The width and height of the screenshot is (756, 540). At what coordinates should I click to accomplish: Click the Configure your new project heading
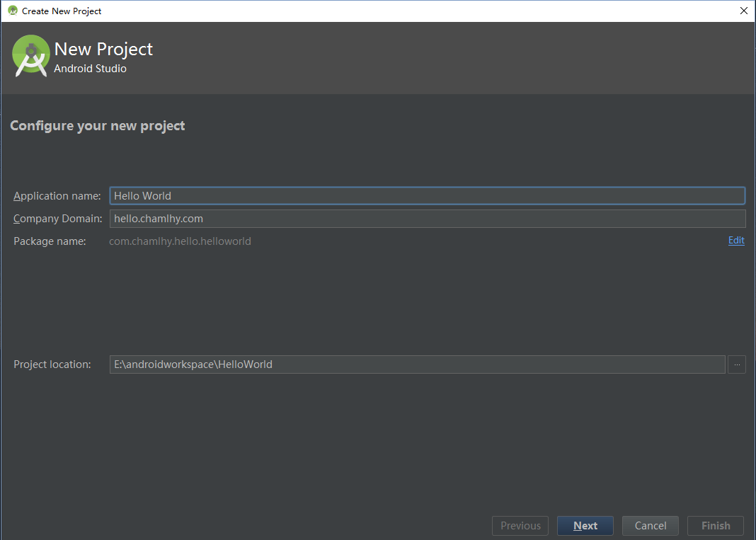click(98, 126)
